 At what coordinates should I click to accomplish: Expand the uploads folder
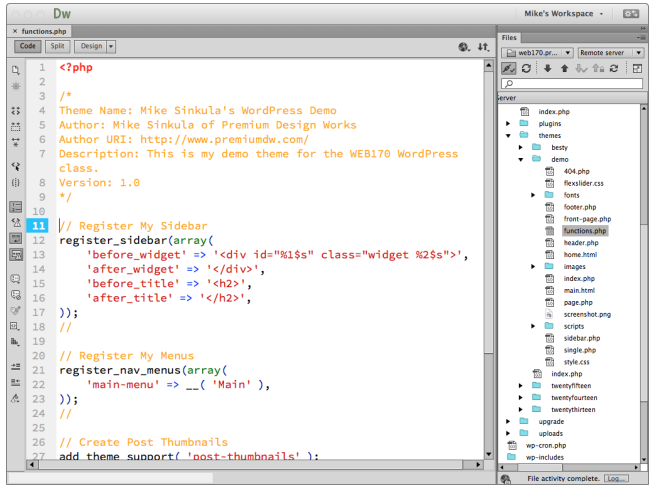508,433
